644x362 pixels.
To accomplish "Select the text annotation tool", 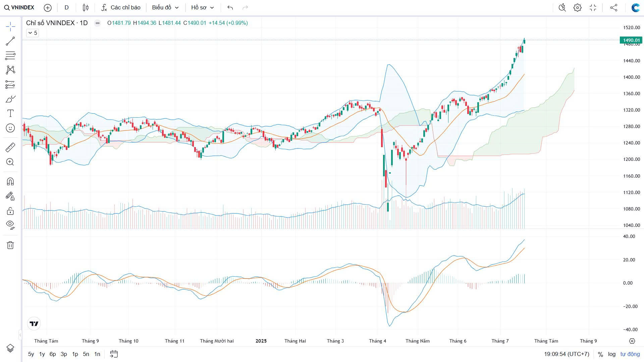I will point(10,113).
